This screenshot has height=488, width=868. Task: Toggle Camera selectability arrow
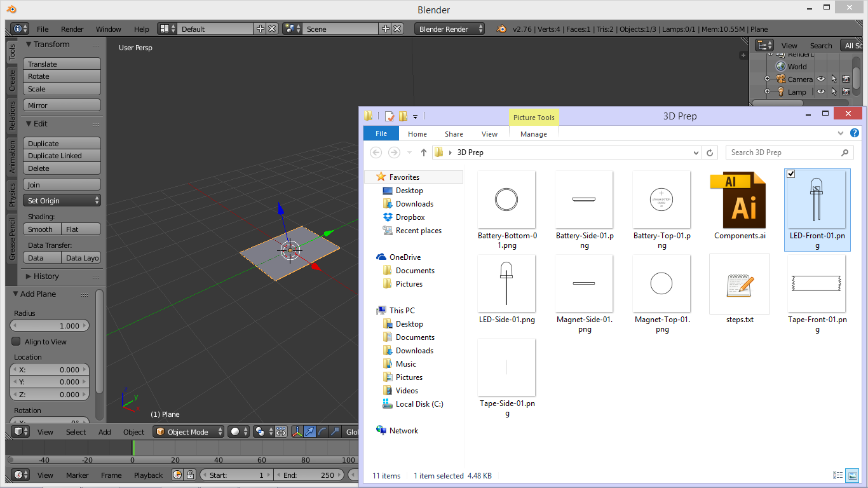[x=833, y=79]
